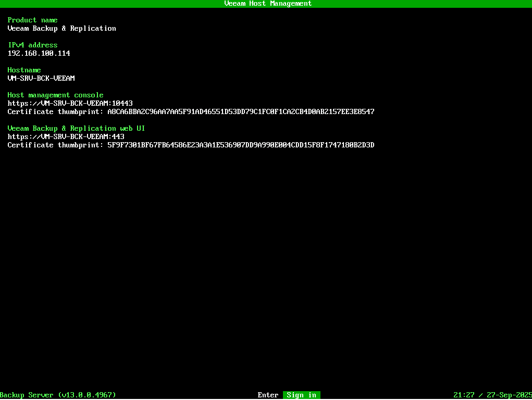The height and width of the screenshot is (400, 532).
Task: Select the Host management console heading
Action: [x=55, y=95]
